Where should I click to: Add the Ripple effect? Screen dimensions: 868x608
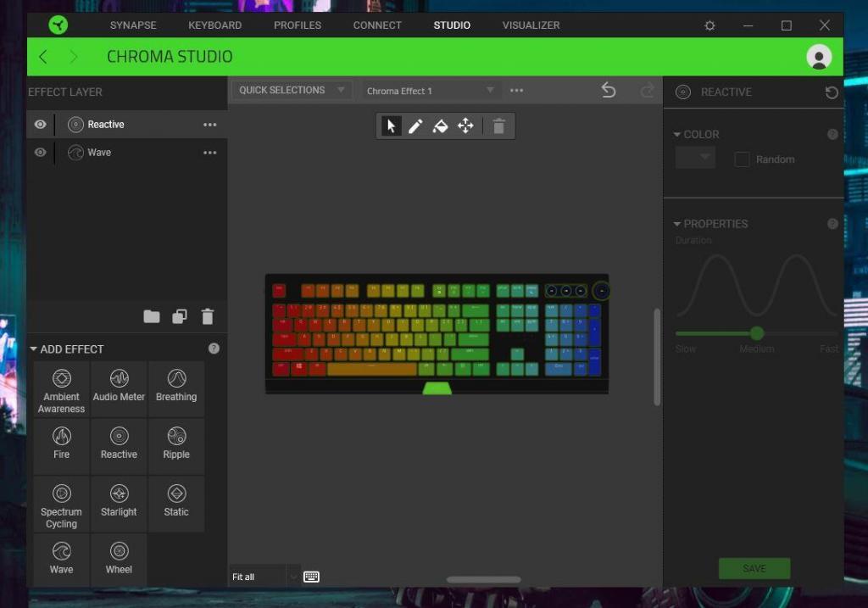tap(176, 444)
